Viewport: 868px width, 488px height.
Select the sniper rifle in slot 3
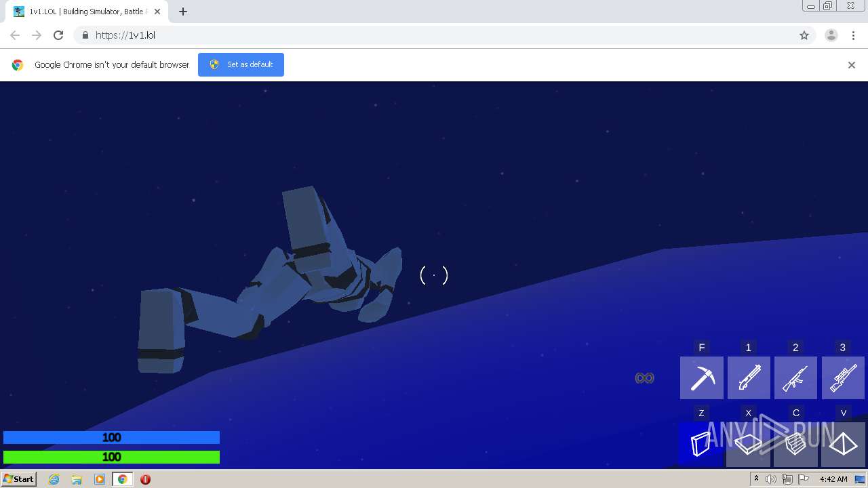click(x=843, y=378)
